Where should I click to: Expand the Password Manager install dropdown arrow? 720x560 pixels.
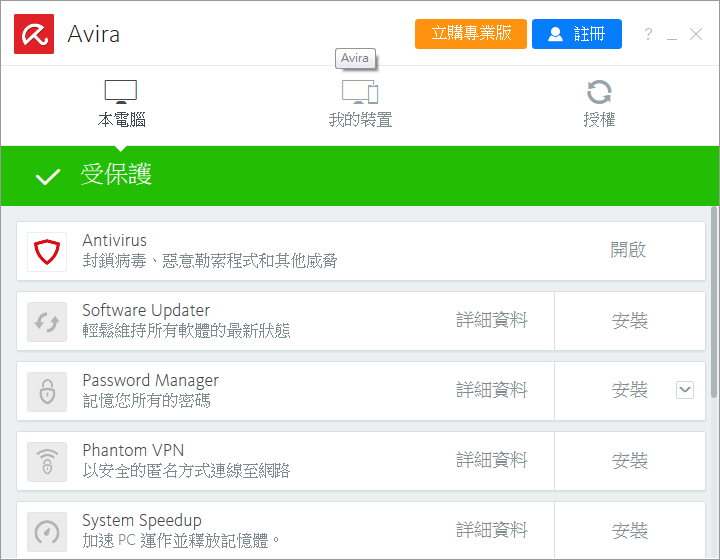click(x=685, y=390)
